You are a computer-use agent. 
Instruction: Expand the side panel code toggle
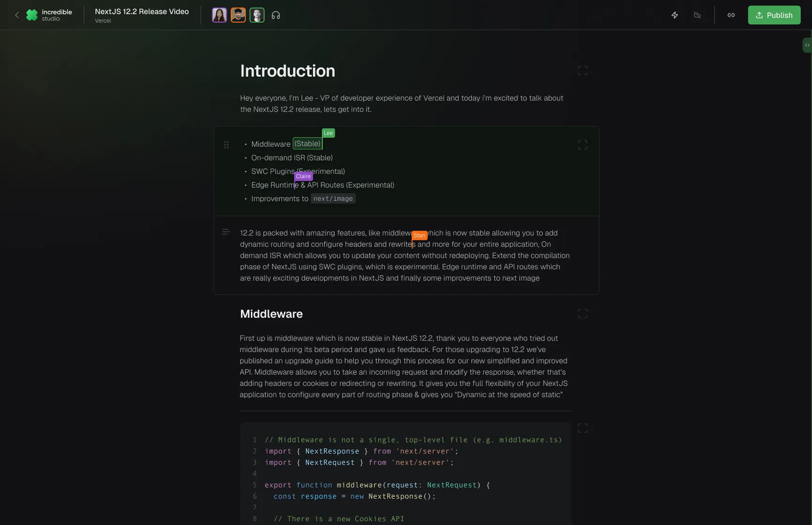807,45
